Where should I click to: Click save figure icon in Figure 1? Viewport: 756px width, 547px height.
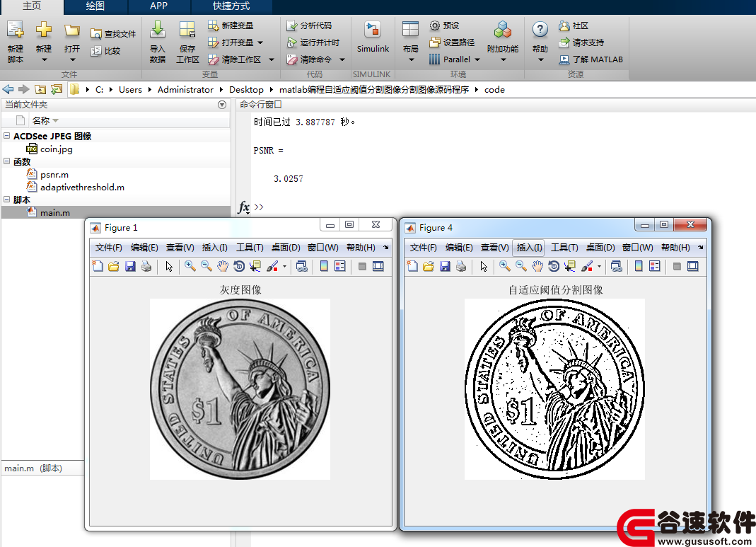coord(130,266)
